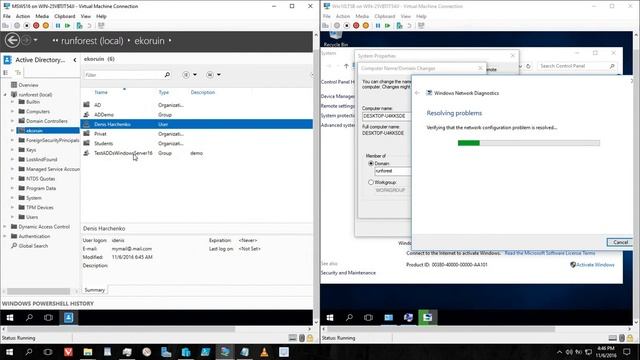
Task: Open the View menu in the right VM window
Action: (x=406, y=16)
